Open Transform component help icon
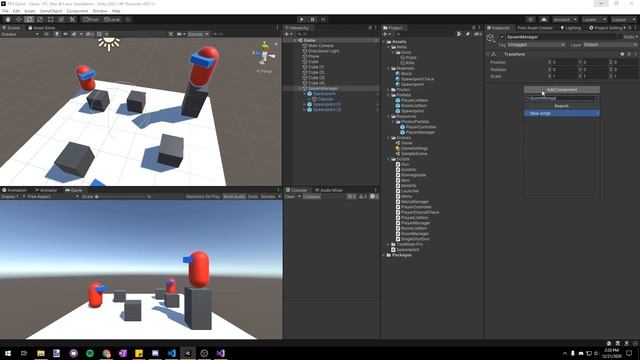 pos(622,54)
